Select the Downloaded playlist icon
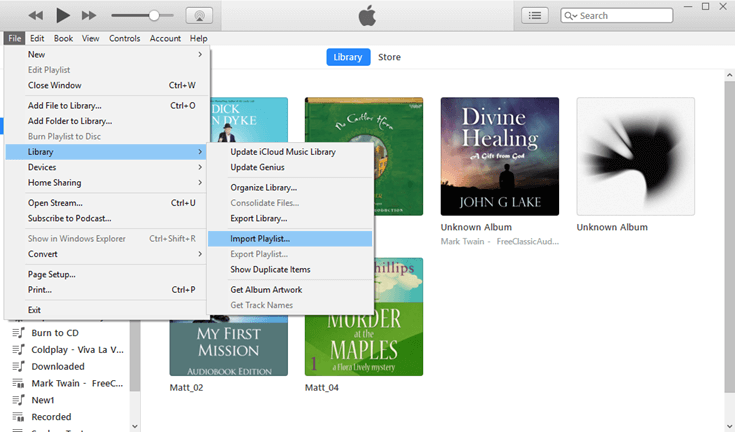This screenshot has width=735, height=432. (18, 367)
